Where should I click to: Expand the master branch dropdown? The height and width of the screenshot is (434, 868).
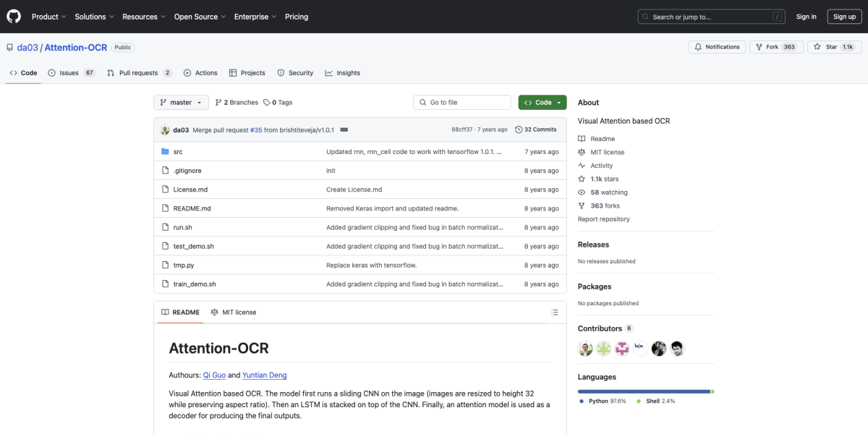click(x=181, y=103)
